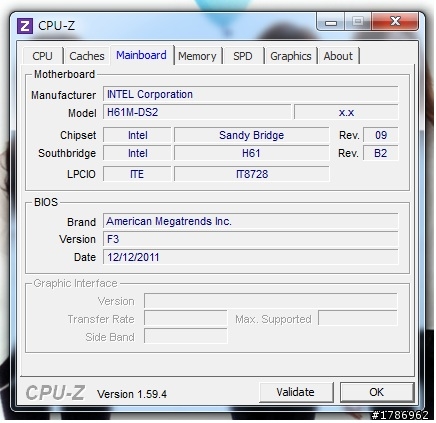The height and width of the screenshot is (423, 436).
Task: Click Southbridge Rev. value B2
Action: (381, 153)
